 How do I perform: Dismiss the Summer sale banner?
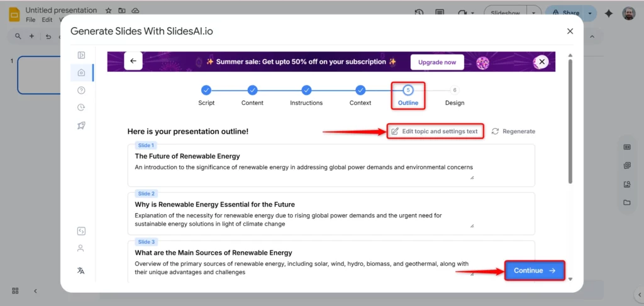pos(542,62)
